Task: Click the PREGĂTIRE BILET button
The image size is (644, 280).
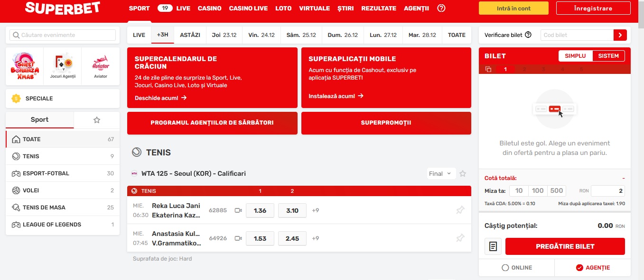Action: pyautogui.click(x=565, y=246)
